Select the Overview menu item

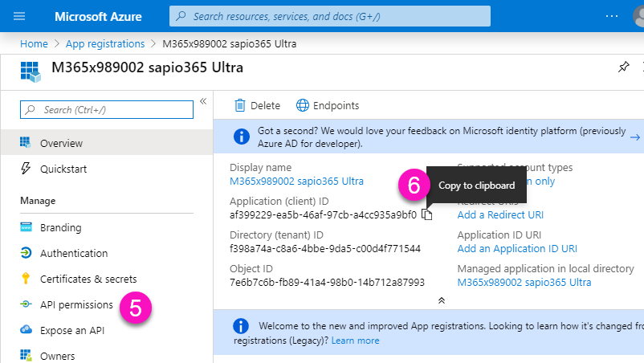click(x=61, y=143)
